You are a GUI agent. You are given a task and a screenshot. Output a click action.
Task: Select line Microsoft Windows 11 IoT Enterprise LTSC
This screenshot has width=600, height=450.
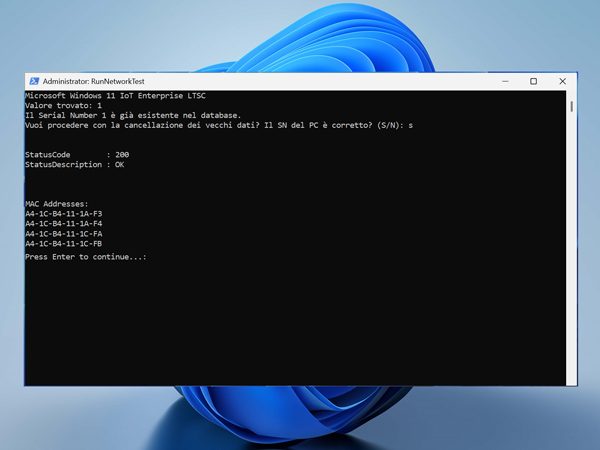point(115,96)
